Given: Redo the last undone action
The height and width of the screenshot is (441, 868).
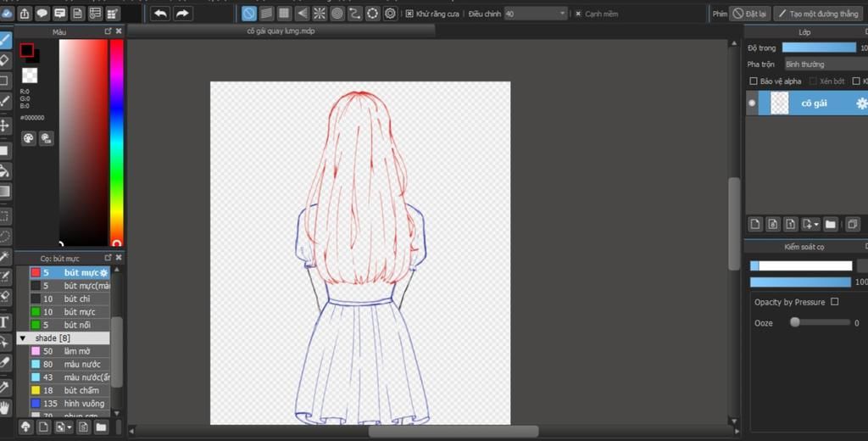Looking at the screenshot, I should click(x=183, y=14).
